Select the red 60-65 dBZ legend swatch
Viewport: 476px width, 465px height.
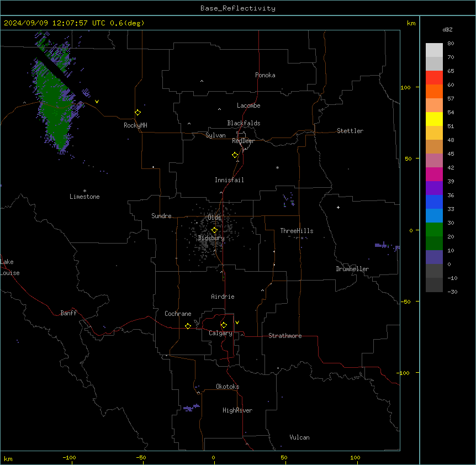[x=434, y=77]
